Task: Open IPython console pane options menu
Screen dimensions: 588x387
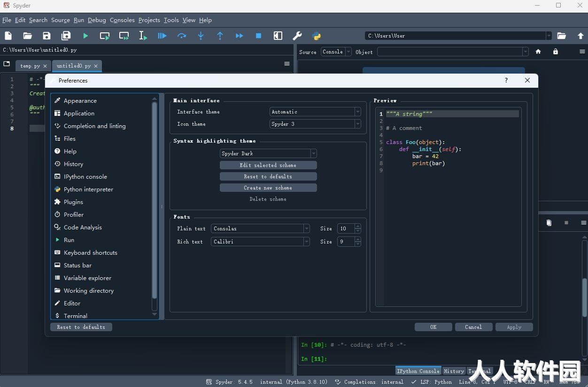Action: [x=583, y=223]
